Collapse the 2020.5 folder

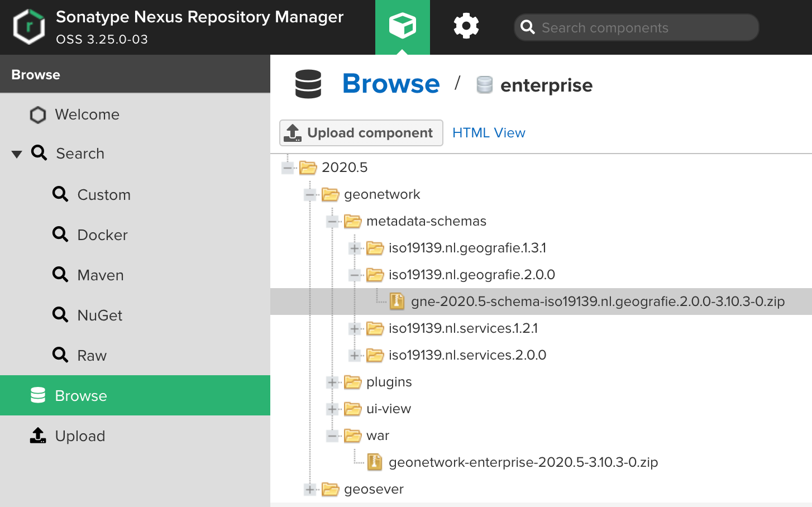(x=288, y=168)
